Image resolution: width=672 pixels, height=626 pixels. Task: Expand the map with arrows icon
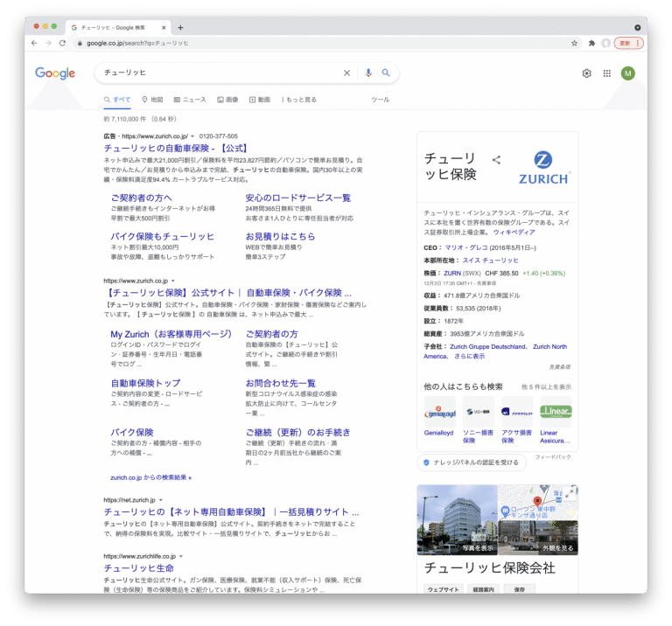tap(569, 494)
